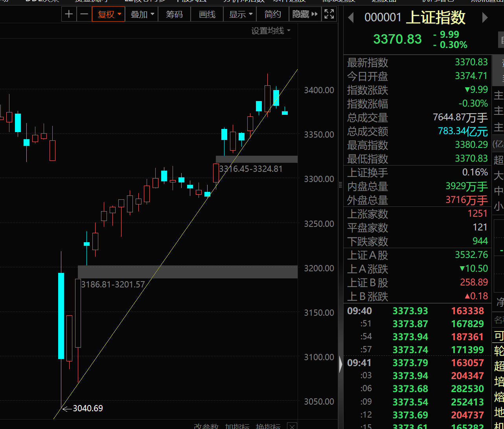Click tick volume 282530 in the list
The width and height of the screenshot is (504, 429).
[x=467, y=388]
